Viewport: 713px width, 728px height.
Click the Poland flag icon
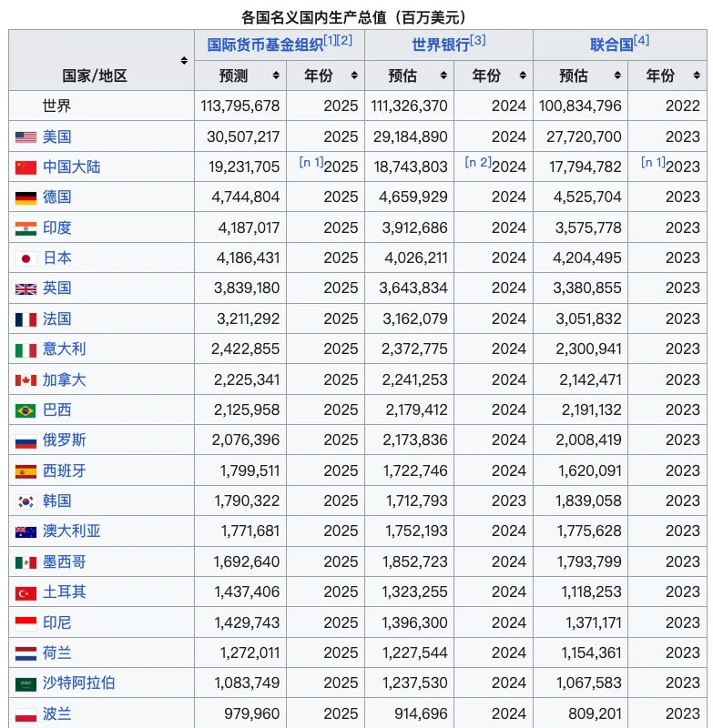point(25,714)
